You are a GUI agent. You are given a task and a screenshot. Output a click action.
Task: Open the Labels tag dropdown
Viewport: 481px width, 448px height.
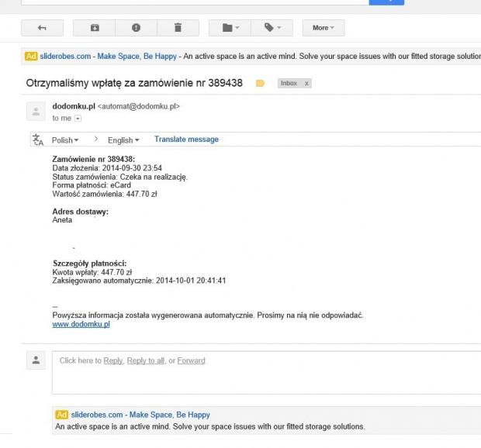[x=272, y=28]
